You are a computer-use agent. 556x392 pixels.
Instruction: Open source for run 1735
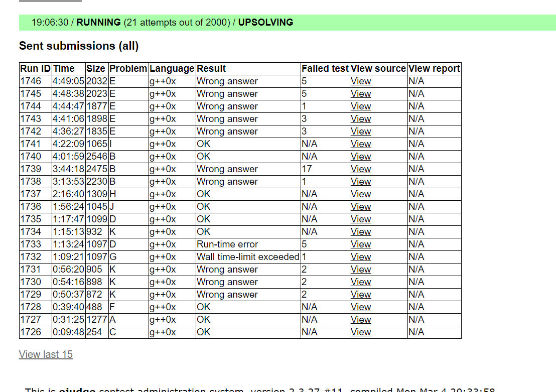coord(361,219)
